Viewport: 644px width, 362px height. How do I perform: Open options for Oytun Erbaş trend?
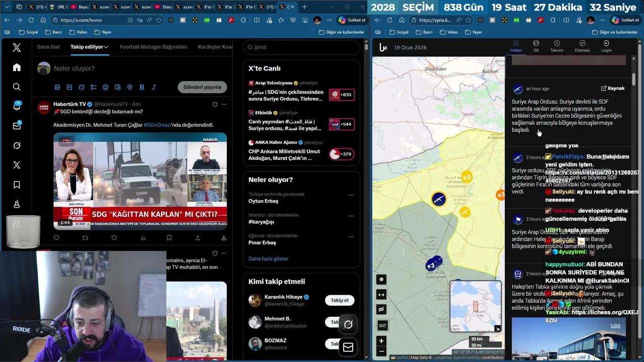(x=351, y=195)
